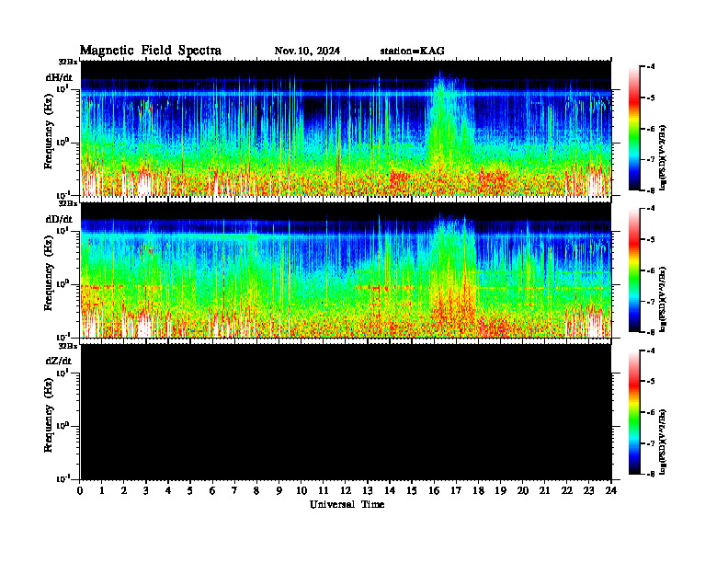
Task: Click the 10^-1 frequency tick of dZ/dt panel
Action: [x=63, y=478]
